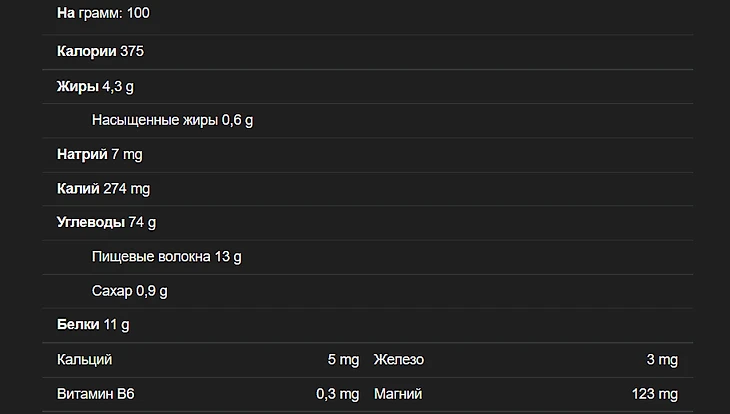Click the Магний label

(x=398, y=394)
